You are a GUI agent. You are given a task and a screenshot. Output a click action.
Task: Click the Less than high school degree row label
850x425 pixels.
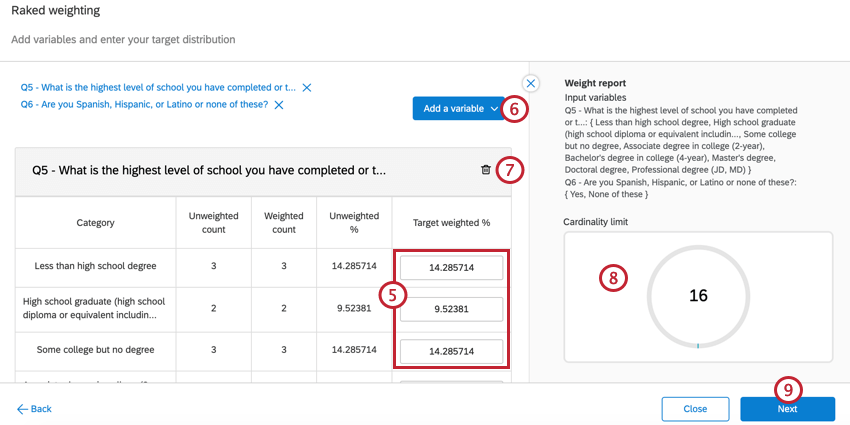pyautogui.click(x=96, y=267)
